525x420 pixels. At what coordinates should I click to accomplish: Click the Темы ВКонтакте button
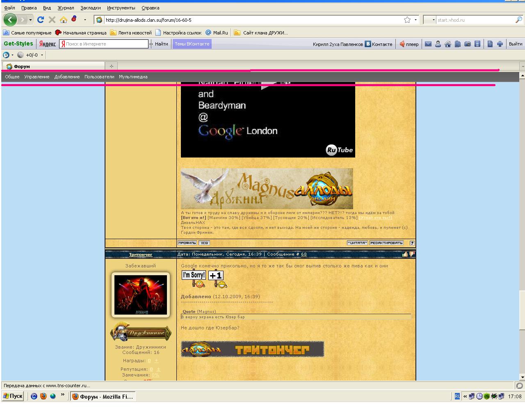192,44
